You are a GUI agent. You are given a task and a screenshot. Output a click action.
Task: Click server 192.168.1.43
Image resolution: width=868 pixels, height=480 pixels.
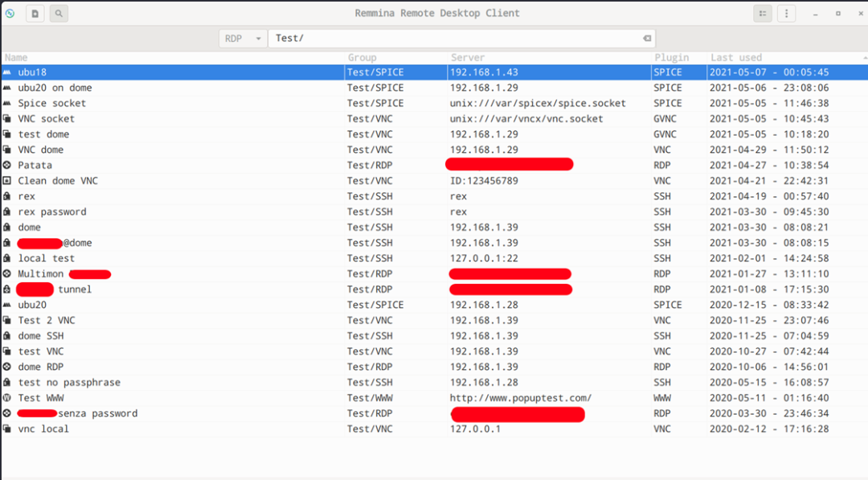tap(484, 72)
